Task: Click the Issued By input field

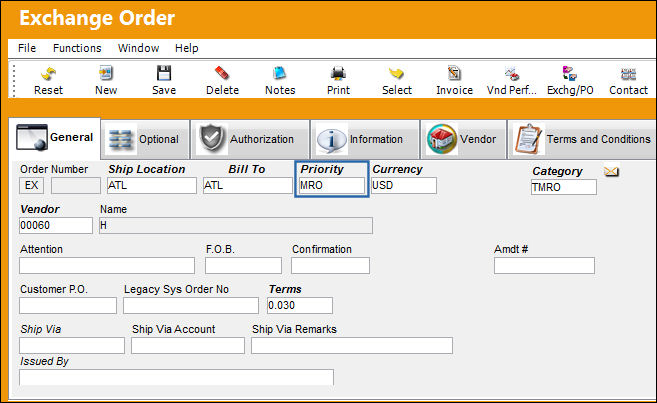Action: coord(176,377)
